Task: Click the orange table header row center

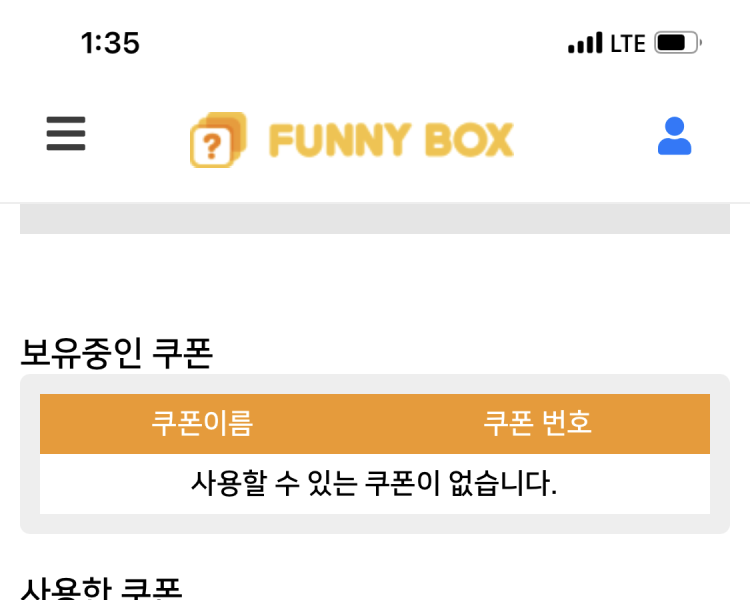Action: [374, 423]
